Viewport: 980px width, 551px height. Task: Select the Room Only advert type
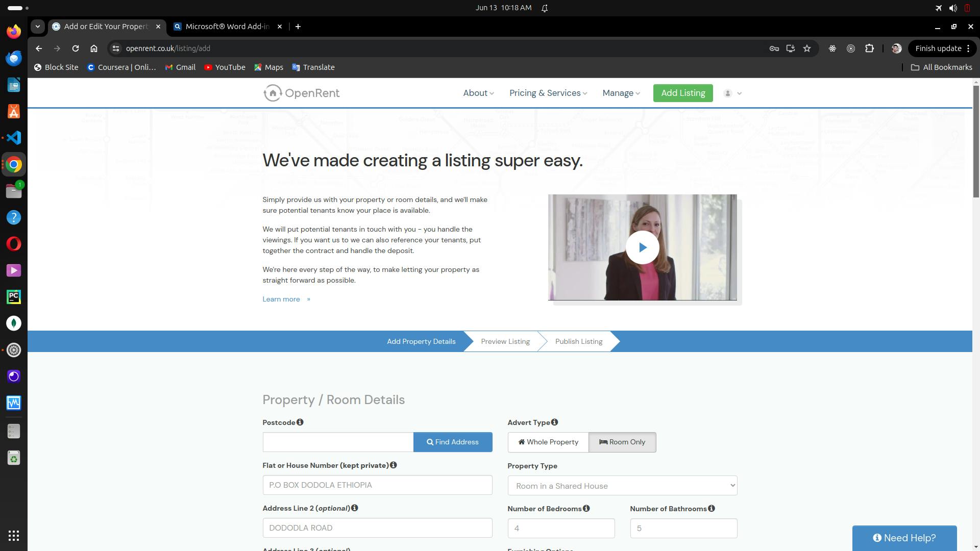[622, 442]
